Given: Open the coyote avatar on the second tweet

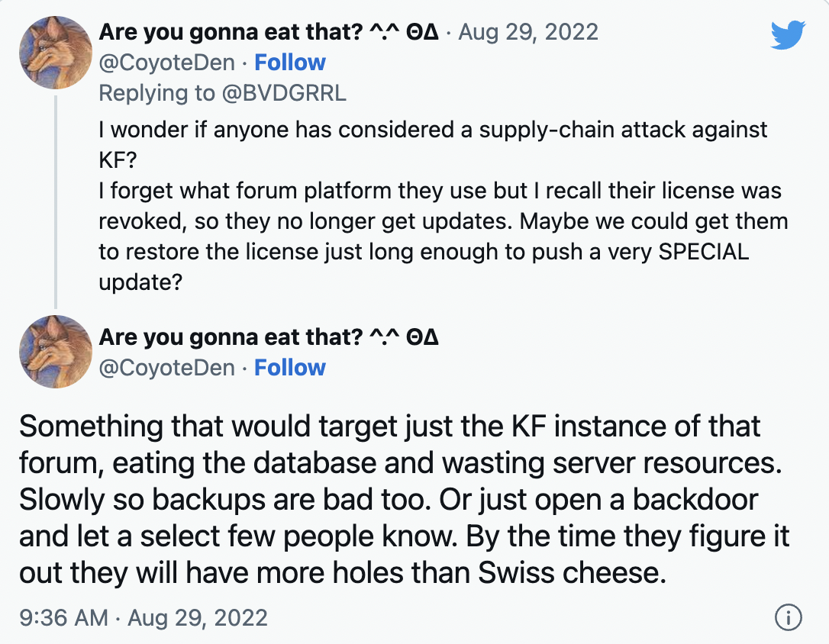Looking at the screenshot, I should coord(56,352).
